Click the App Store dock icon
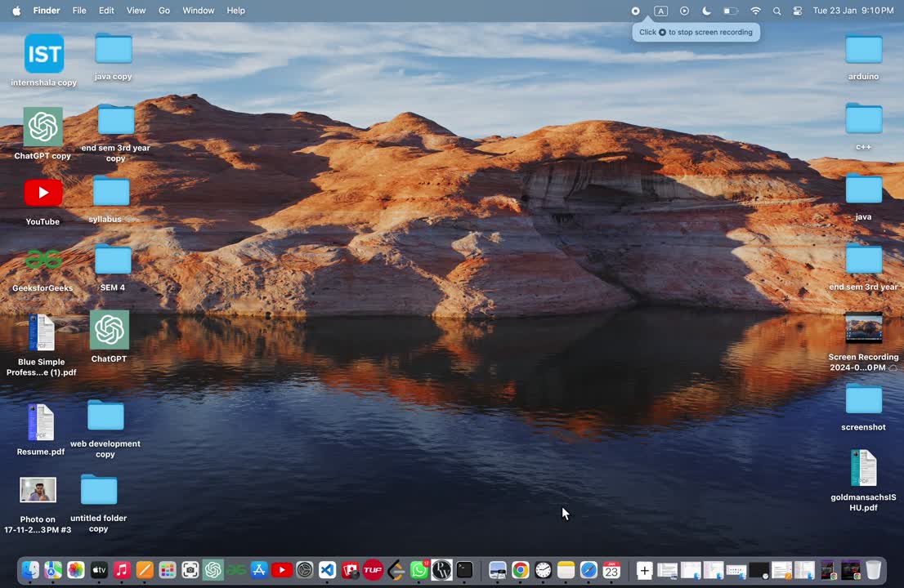Viewport: 904px width, 588px height. (259, 570)
